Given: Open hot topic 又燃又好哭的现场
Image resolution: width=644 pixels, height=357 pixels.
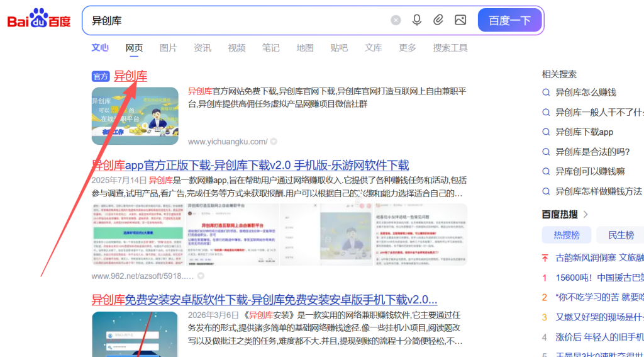Looking at the screenshot, I should point(599,317).
